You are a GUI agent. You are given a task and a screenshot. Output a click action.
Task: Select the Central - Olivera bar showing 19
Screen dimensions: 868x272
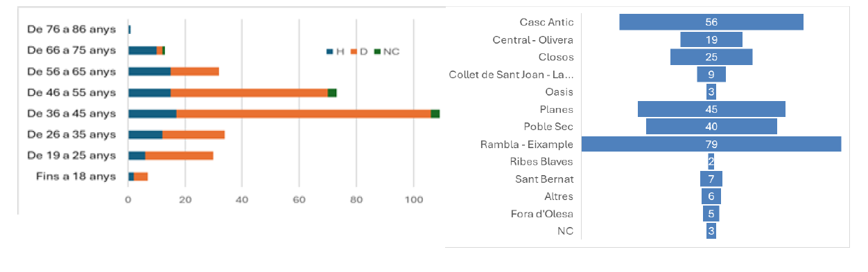711,39
